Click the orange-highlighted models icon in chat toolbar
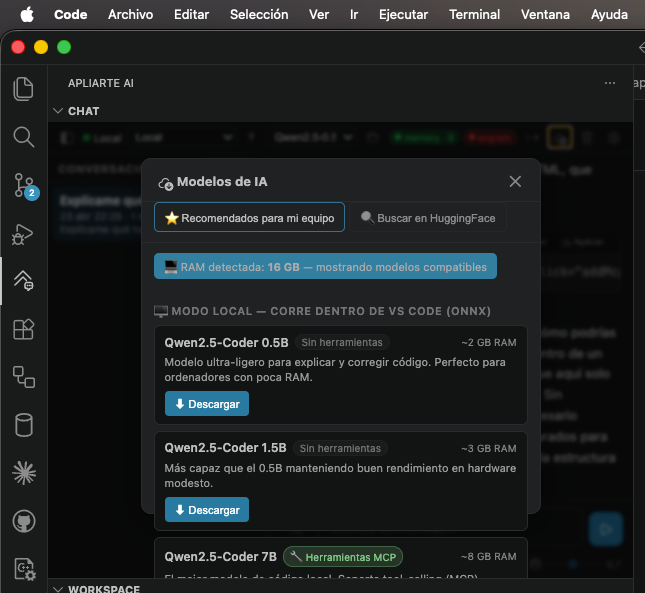Screen dimensions: 645x593 pos(560,137)
